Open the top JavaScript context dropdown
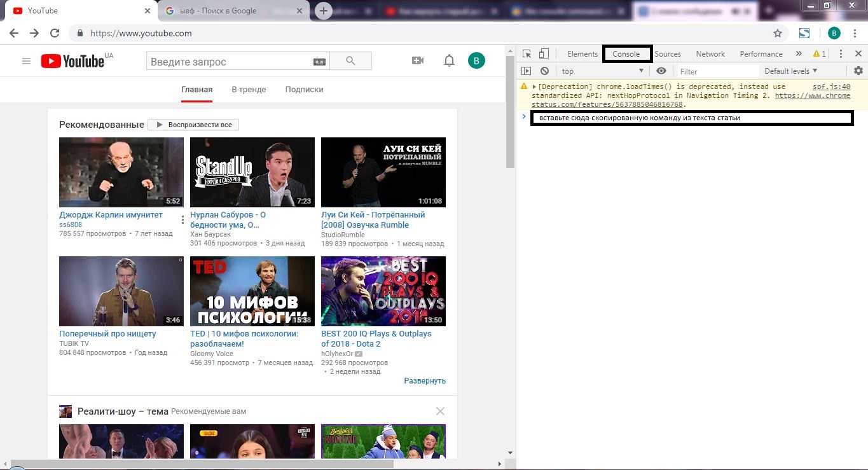The image size is (868, 470). pyautogui.click(x=603, y=71)
